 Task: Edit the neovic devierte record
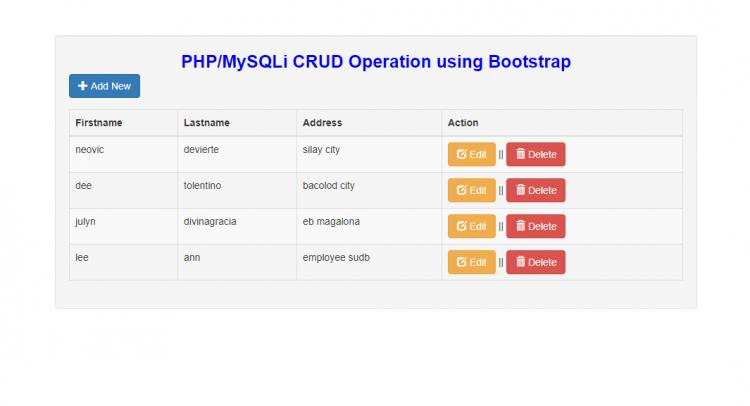[472, 154]
